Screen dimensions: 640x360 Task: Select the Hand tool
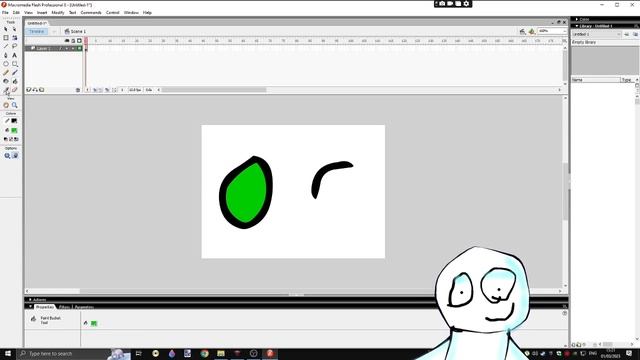click(6, 105)
